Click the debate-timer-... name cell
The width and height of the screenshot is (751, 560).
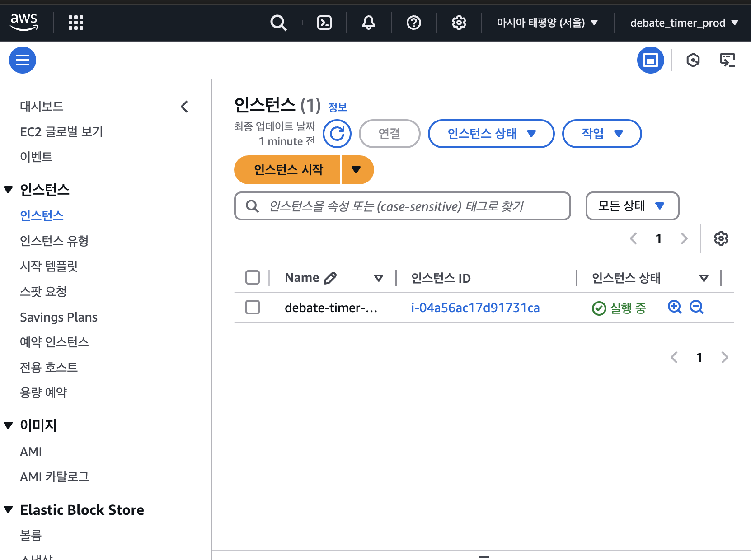click(x=331, y=308)
